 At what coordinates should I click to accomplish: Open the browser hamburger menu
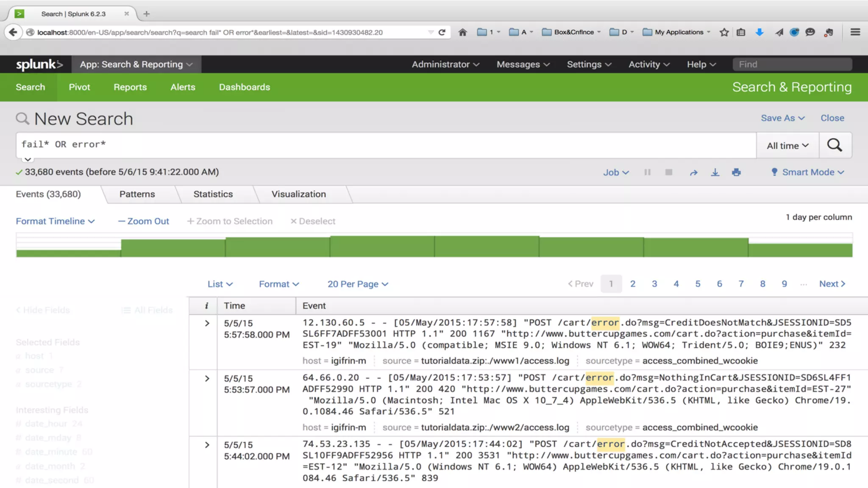[855, 32]
